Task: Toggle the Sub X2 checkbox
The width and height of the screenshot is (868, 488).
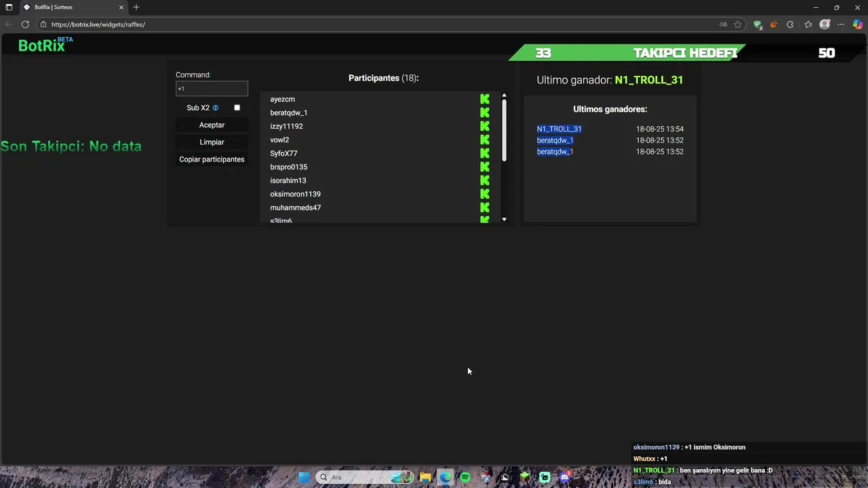Action: pyautogui.click(x=237, y=108)
